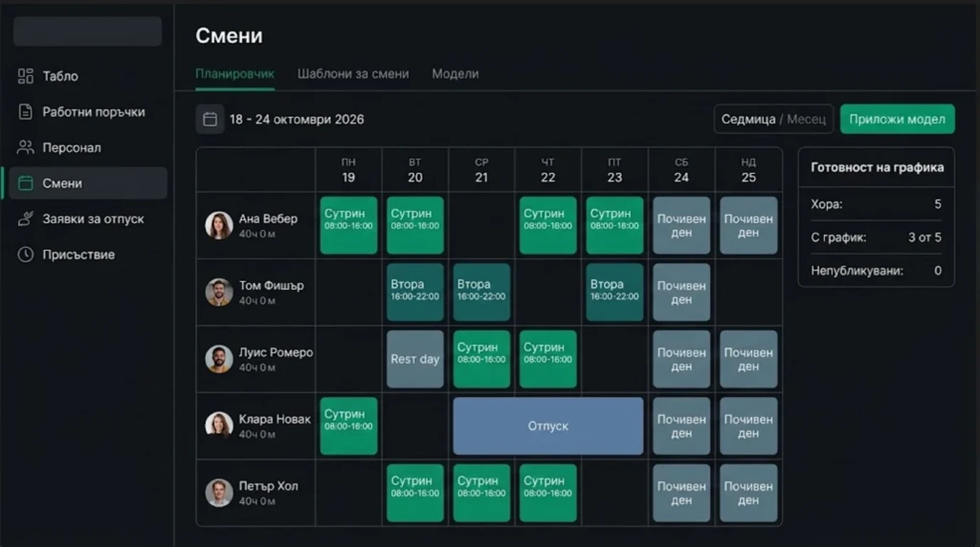Open the Присъствие clock icon
This screenshot has width=980, height=547.
26,254
